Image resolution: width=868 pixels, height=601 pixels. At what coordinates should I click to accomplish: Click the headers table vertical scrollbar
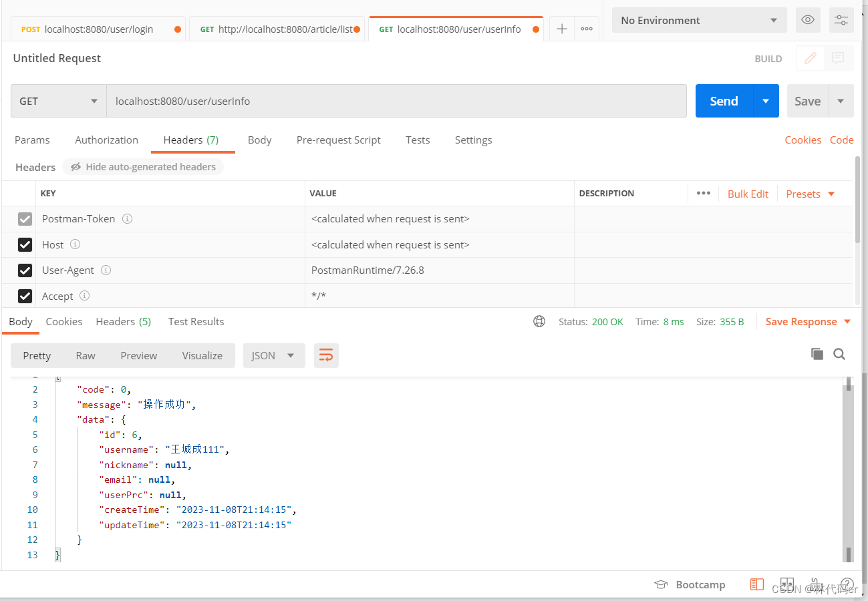(858, 199)
